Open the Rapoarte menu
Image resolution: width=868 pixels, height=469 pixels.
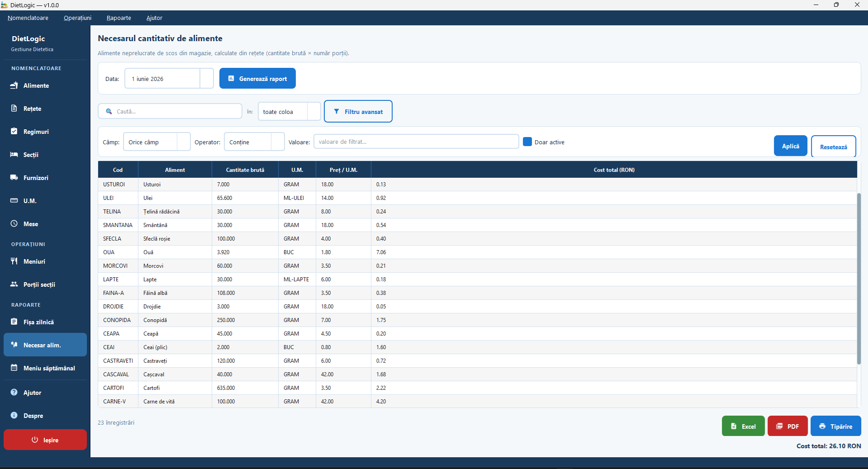tap(119, 18)
